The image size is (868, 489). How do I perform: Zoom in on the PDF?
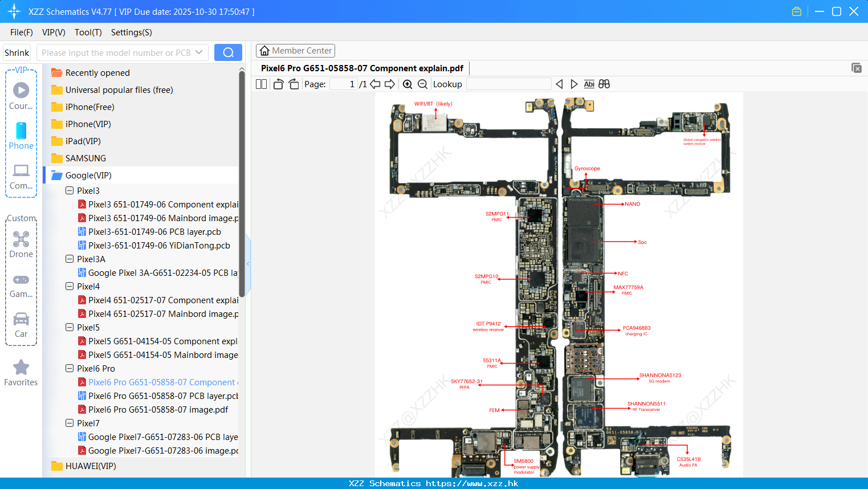[407, 84]
